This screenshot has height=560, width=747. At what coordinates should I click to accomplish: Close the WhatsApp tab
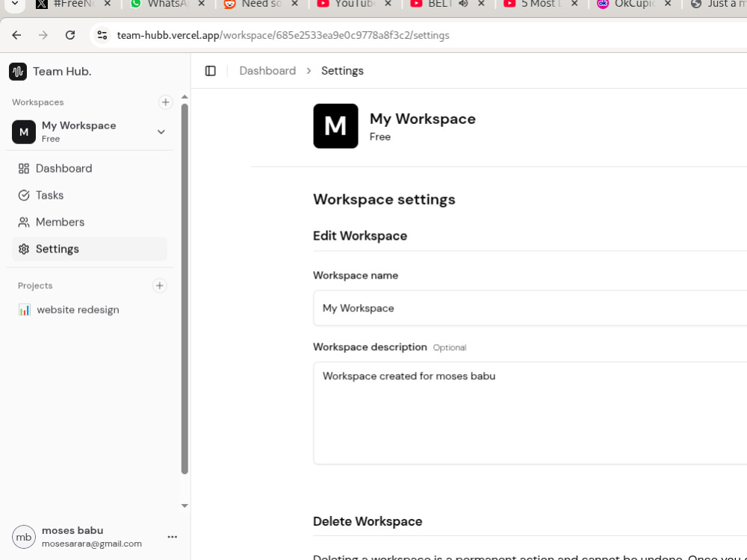(x=202, y=4)
